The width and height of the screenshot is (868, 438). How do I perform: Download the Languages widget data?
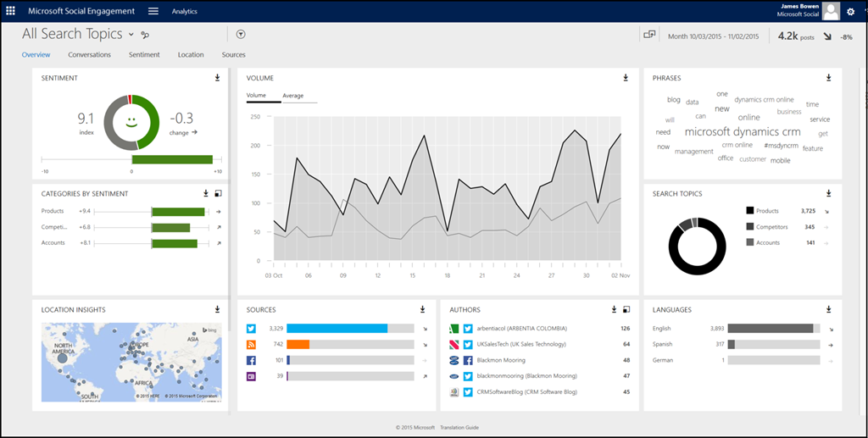click(x=829, y=310)
